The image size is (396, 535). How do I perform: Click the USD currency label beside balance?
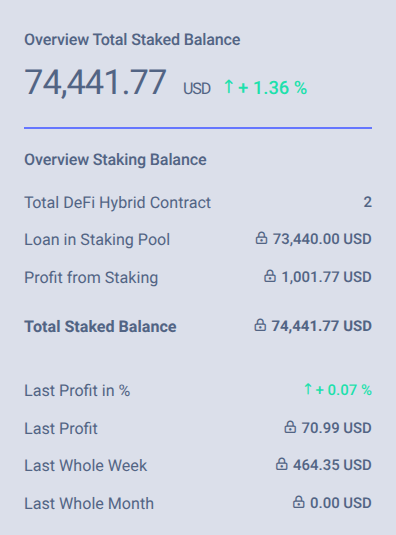(x=197, y=89)
